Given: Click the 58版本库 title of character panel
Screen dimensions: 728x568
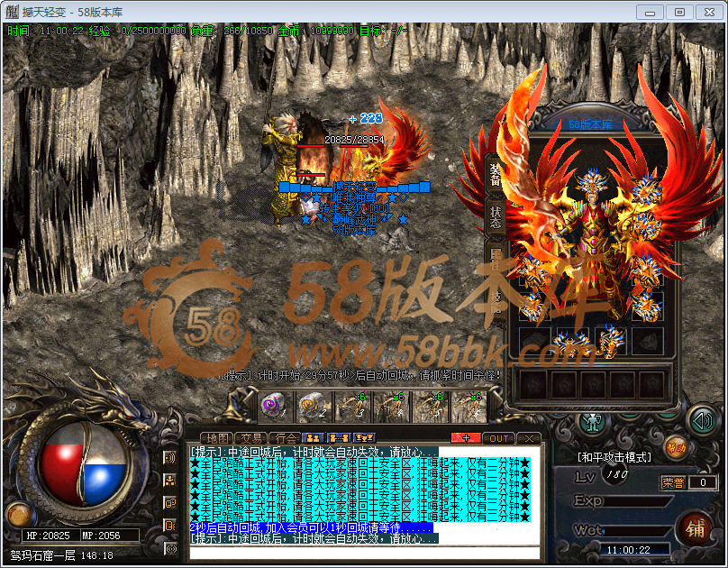Looking at the screenshot, I should point(590,124).
